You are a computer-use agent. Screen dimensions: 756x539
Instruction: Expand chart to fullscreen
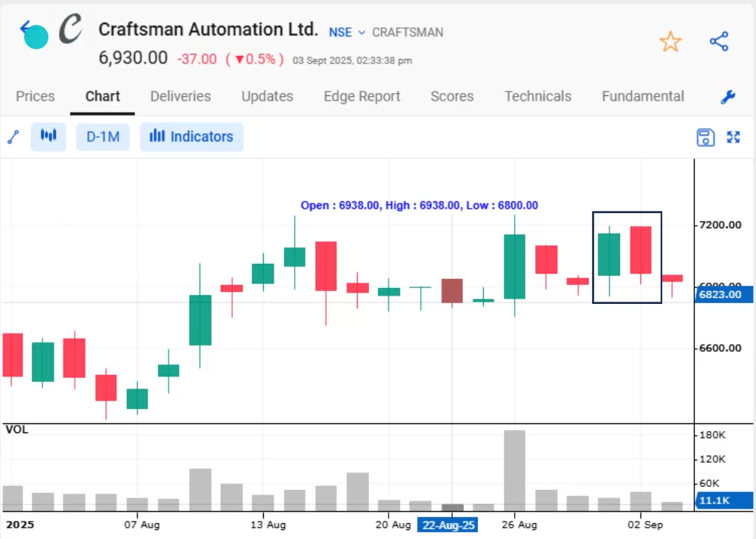tap(733, 138)
